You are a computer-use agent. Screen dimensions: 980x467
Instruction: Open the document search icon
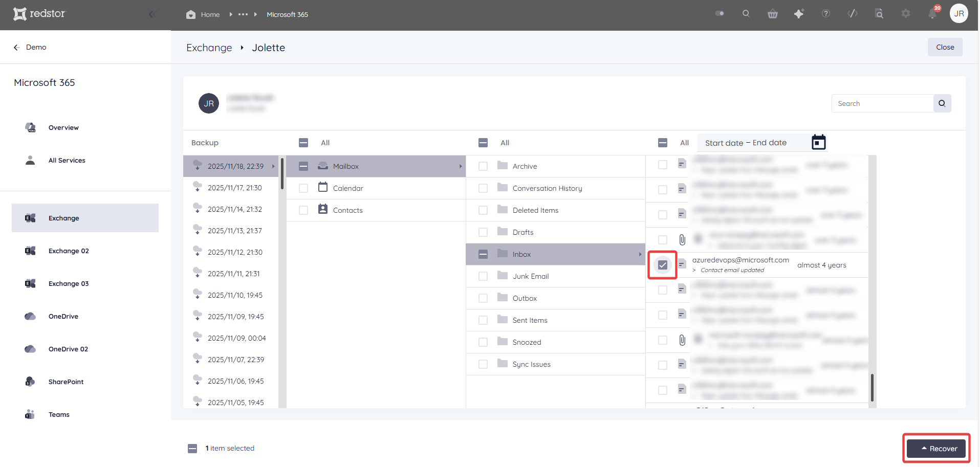879,14
